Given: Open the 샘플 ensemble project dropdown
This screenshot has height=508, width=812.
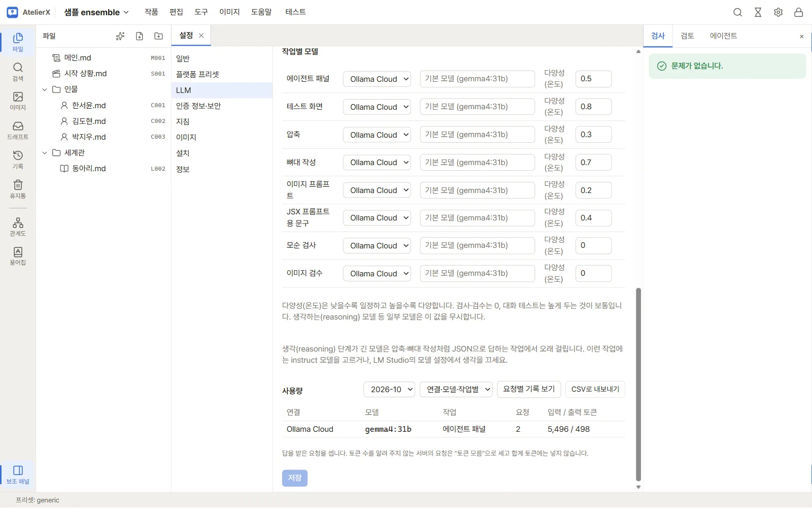Looking at the screenshot, I should pyautogui.click(x=96, y=12).
